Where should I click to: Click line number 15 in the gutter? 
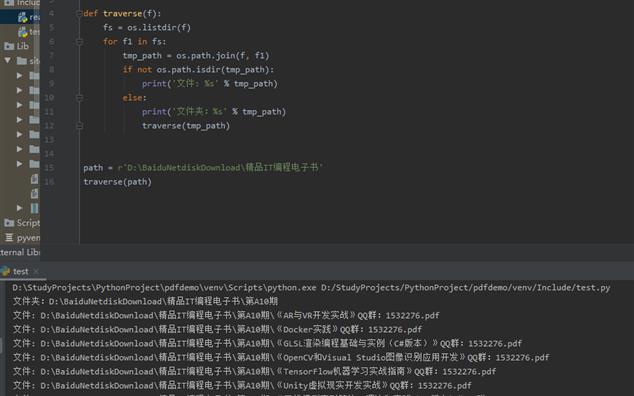49,167
